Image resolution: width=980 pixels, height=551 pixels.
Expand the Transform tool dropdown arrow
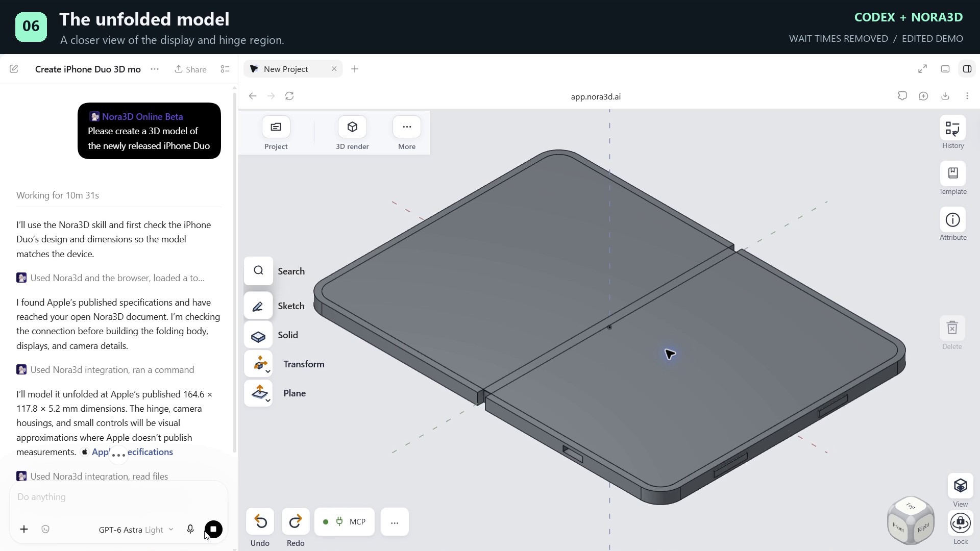click(x=268, y=371)
